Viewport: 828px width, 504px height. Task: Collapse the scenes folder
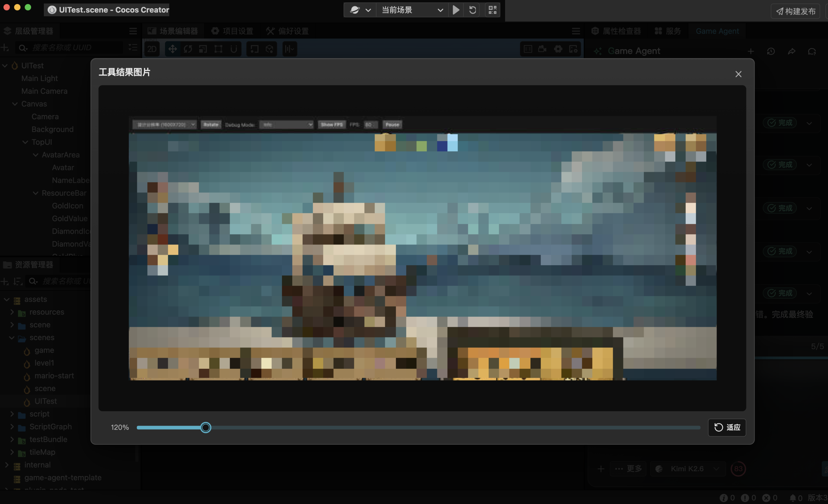point(12,338)
